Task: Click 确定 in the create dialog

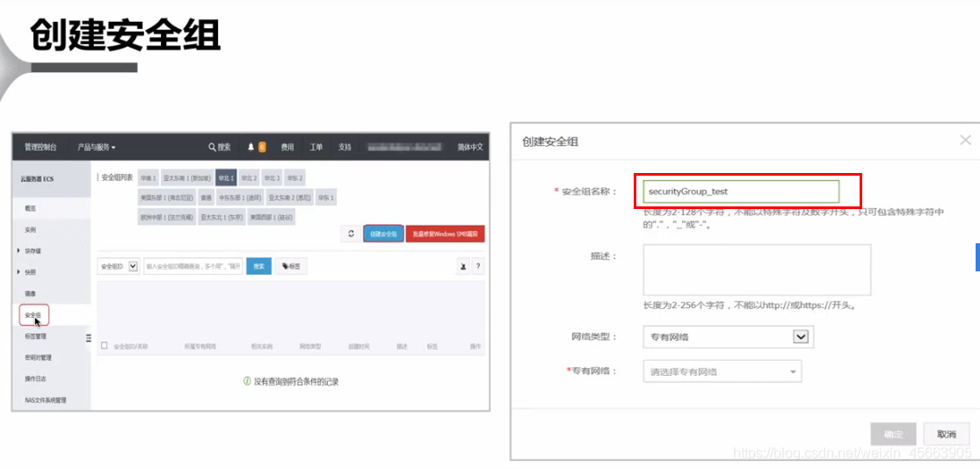Action: point(893,434)
